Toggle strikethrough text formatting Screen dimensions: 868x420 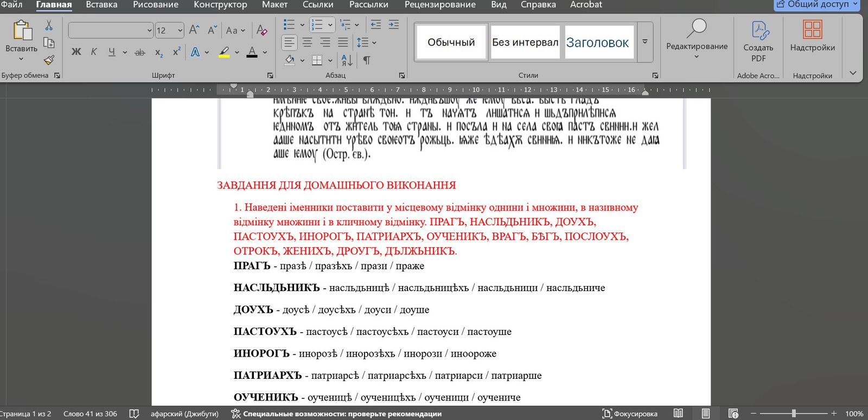point(139,52)
